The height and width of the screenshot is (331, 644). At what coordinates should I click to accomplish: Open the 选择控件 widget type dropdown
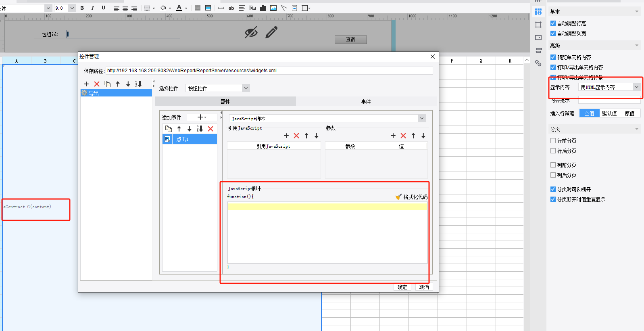pyautogui.click(x=246, y=88)
